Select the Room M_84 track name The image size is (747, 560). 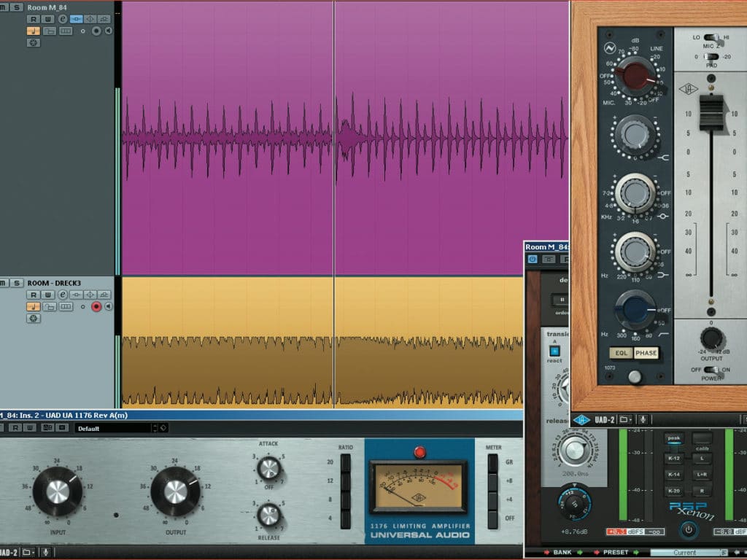pyautogui.click(x=47, y=7)
